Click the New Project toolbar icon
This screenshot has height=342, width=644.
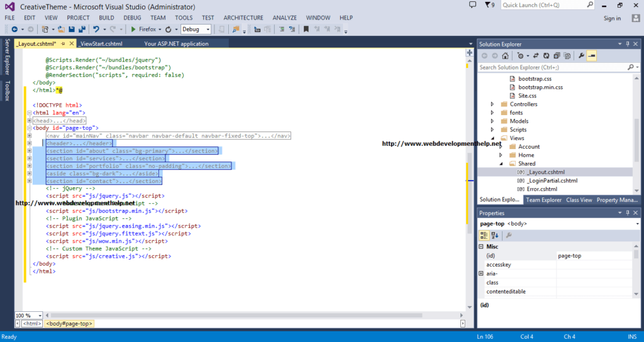[45, 29]
